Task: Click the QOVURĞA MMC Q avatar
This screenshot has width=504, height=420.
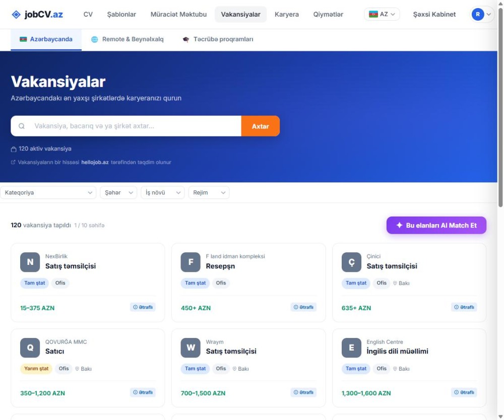Action: (30, 348)
